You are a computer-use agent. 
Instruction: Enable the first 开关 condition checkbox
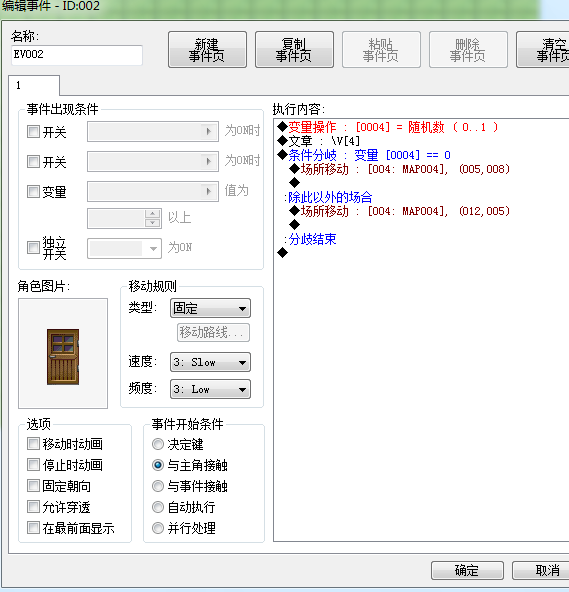click(x=33, y=132)
